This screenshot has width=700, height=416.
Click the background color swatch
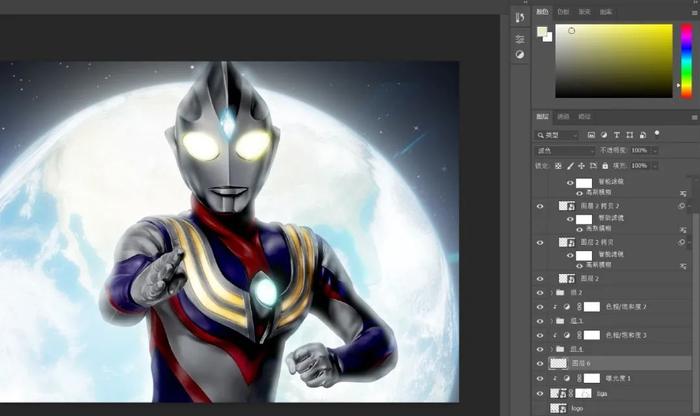click(x=549, y=38)
